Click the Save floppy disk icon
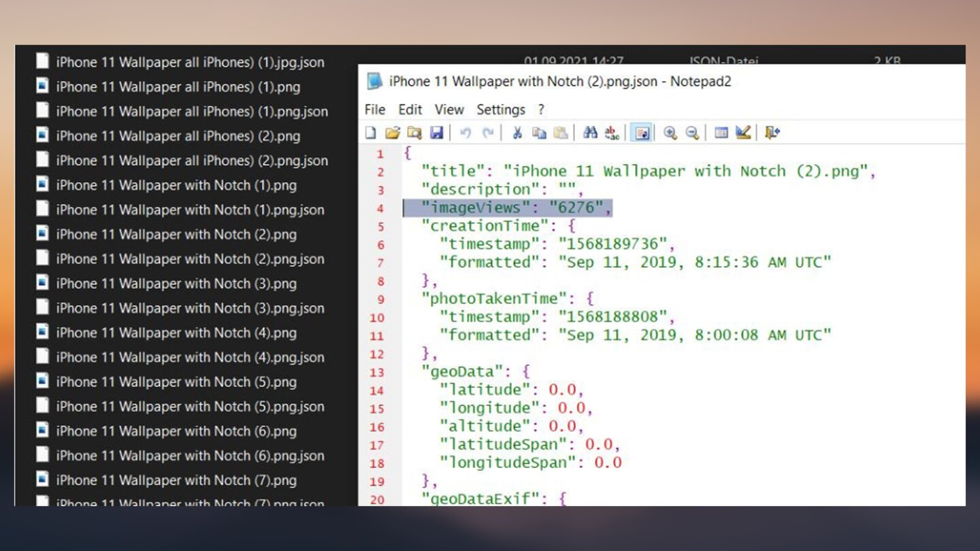 (436, 133)
